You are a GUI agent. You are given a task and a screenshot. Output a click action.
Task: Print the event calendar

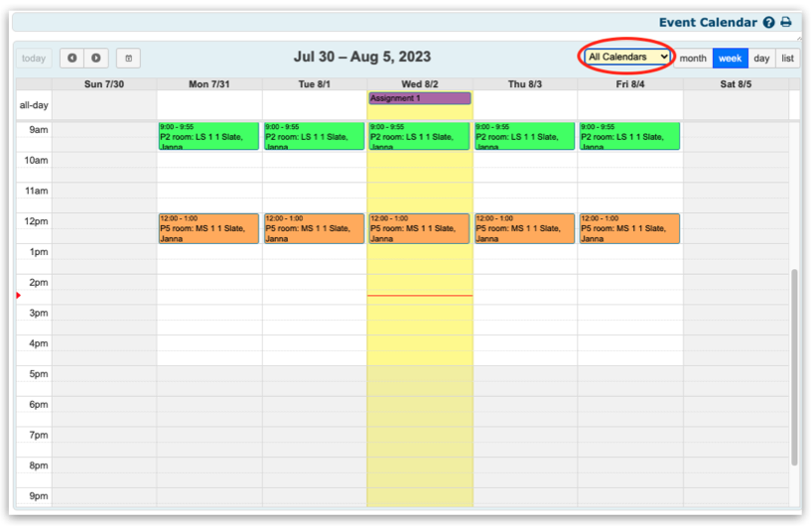(x=786, y=22)
